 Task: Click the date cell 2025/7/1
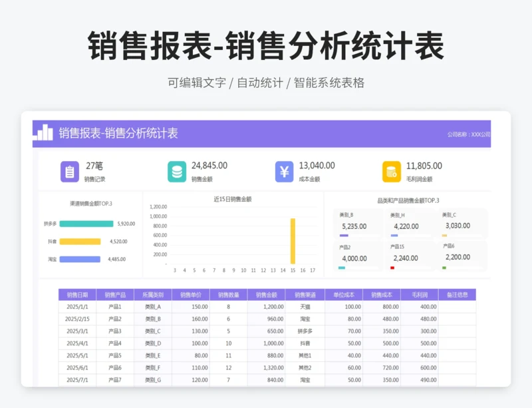pos(77,380)
